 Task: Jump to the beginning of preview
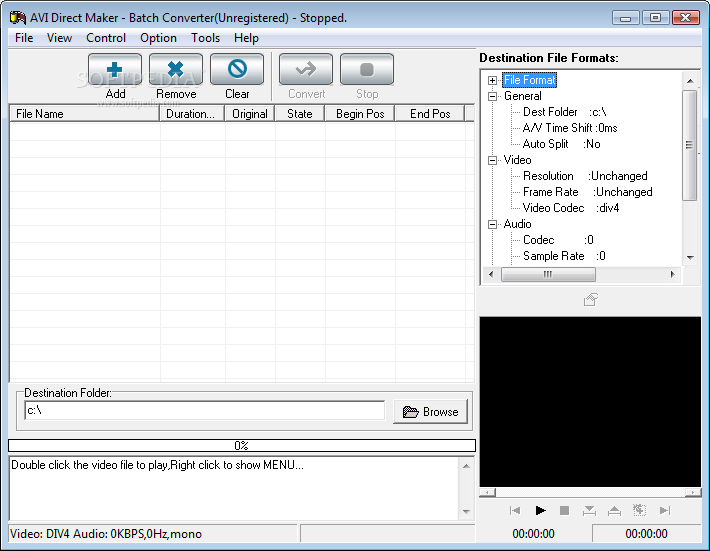[x=515, y=511]
